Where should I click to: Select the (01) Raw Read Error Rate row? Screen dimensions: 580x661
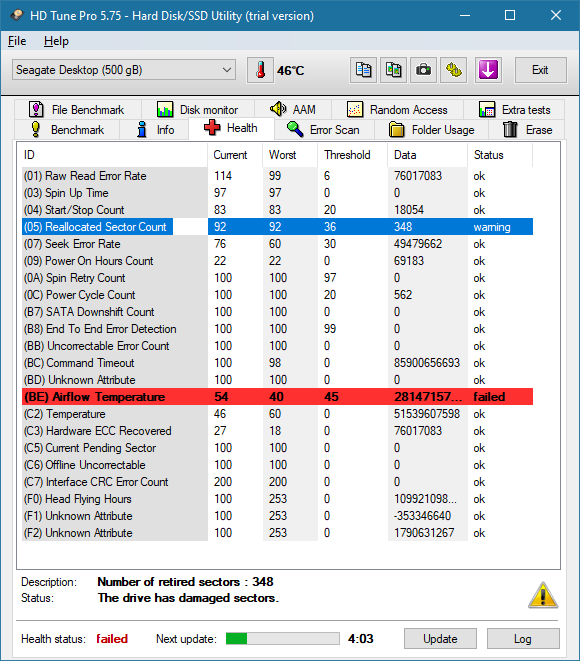277,176
